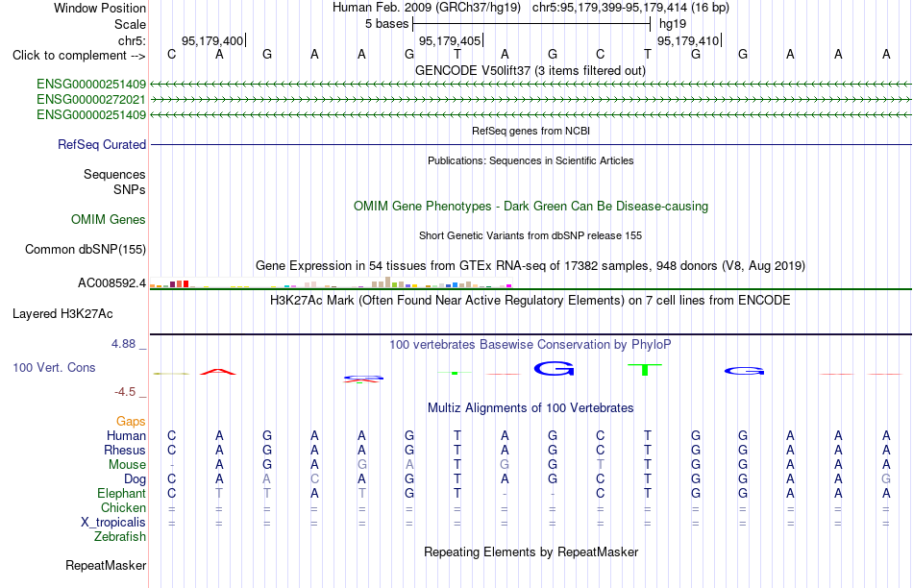Open the OMIM Gene Phenotypes track title
The image size is (913, 588).
pyautogui.click(x=531, y=207)
